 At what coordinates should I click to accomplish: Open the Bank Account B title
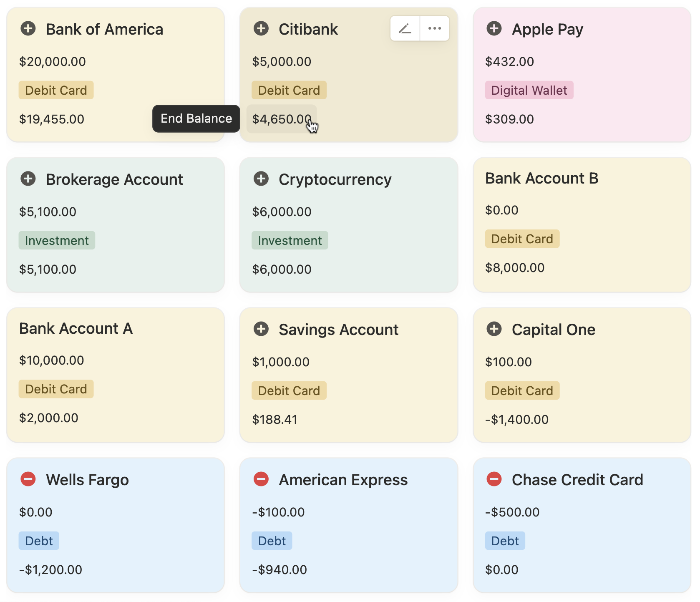[541, 178]
